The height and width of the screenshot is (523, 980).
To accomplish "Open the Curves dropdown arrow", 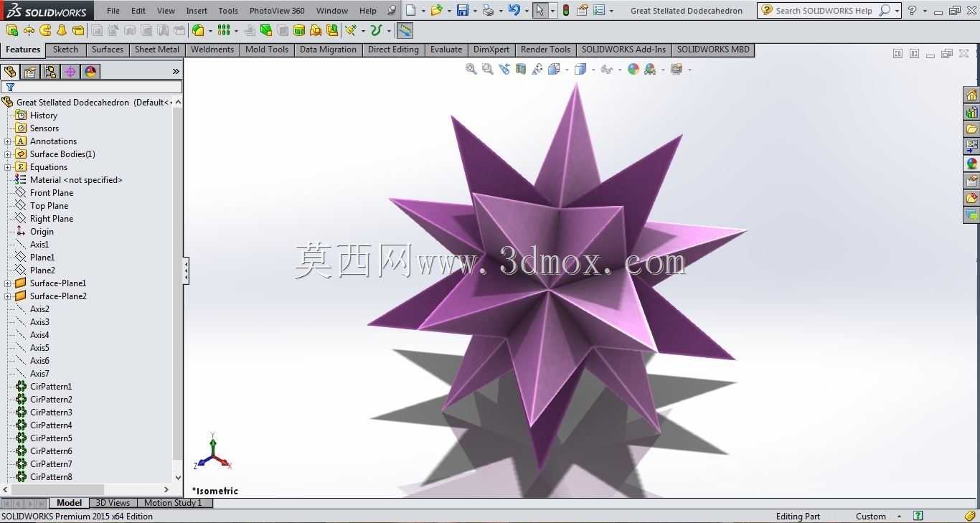I will pos(388,31).
